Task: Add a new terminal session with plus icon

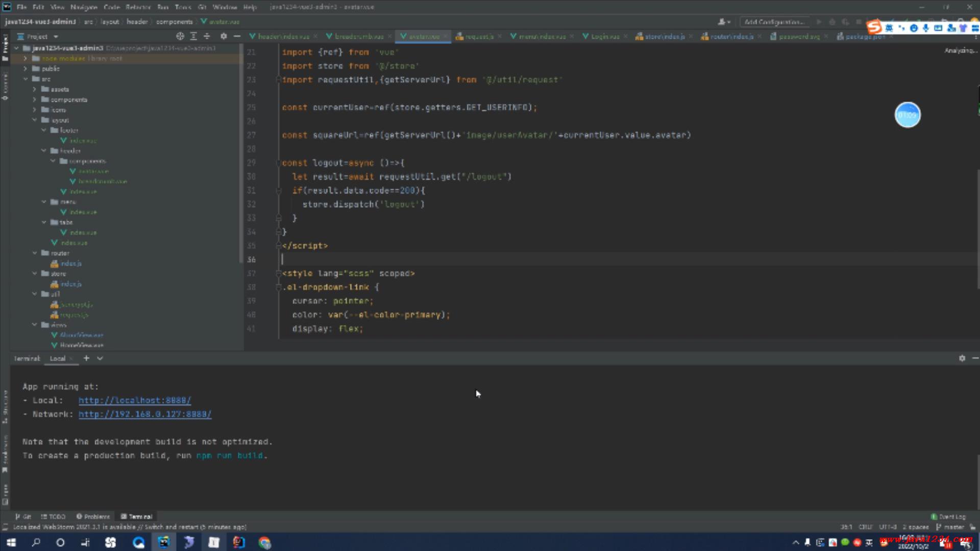Action: tap(86, 358)
